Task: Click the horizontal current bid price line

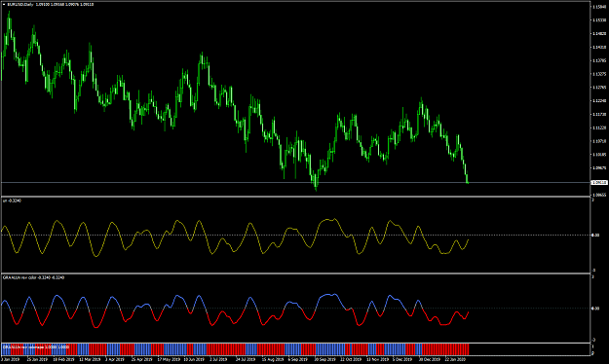Action: pos(295,182)
